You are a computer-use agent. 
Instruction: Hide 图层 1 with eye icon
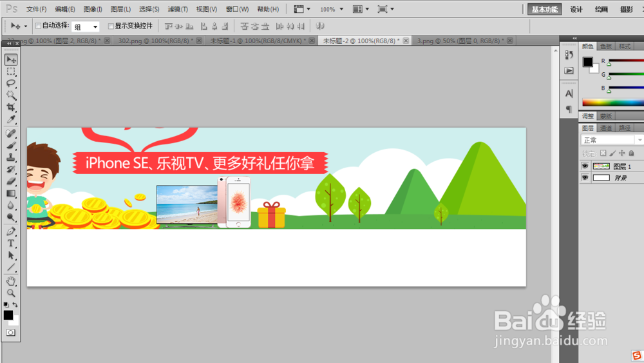point(585,166)
